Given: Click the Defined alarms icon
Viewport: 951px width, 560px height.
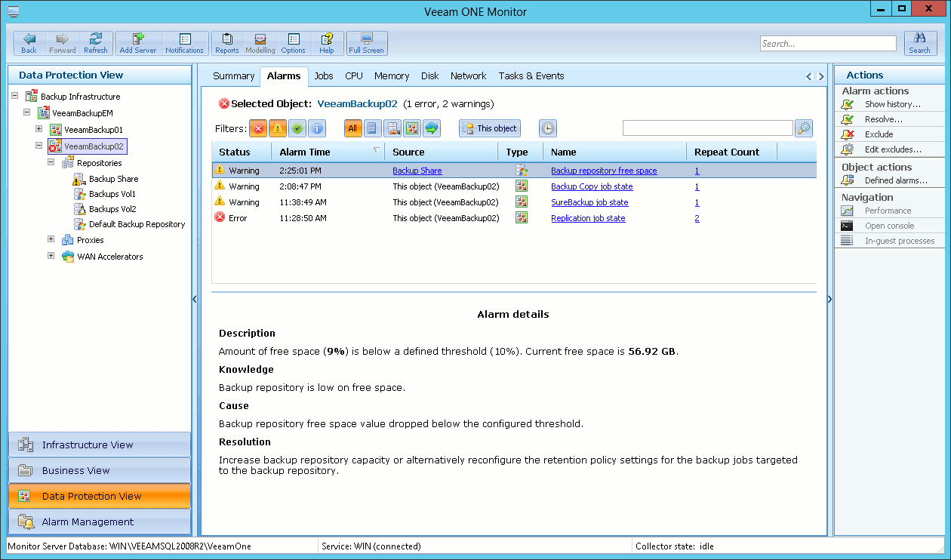Looking at the screenshot, I should tap(848, 180).
